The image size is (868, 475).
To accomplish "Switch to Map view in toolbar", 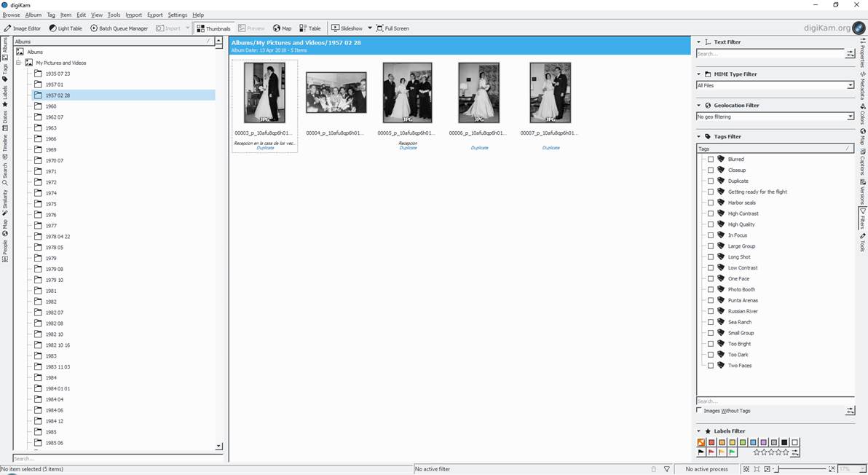I will (x=282, y=28).
